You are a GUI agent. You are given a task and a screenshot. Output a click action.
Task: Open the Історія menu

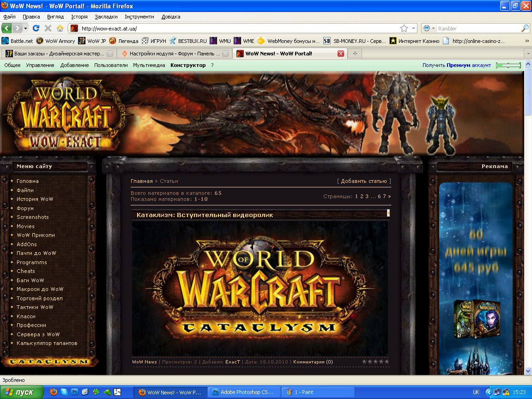(x=79, y=17)
